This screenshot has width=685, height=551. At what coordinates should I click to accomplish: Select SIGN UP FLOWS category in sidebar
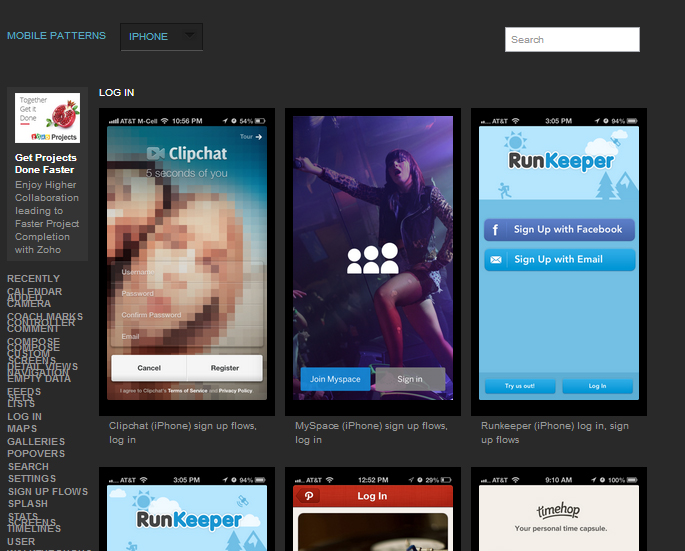tap(48, 492)
